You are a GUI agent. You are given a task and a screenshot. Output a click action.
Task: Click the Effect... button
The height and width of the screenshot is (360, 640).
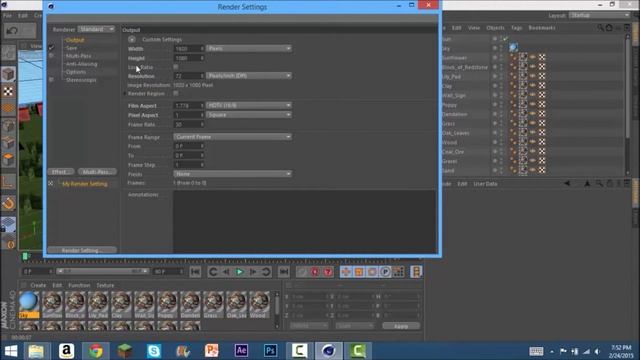(x=60, y=172)
